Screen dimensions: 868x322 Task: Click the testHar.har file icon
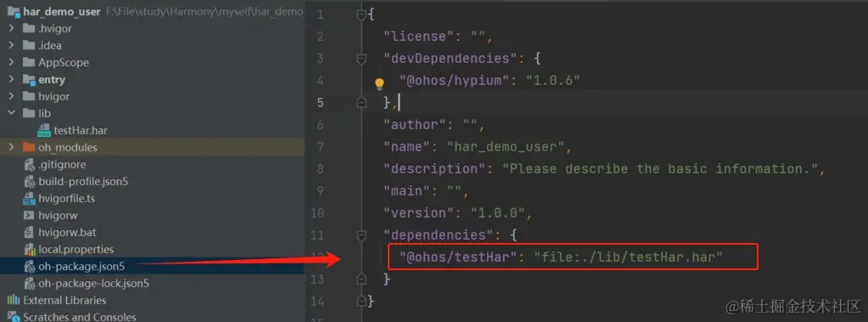pyautogui.click(x=44, y=131)
